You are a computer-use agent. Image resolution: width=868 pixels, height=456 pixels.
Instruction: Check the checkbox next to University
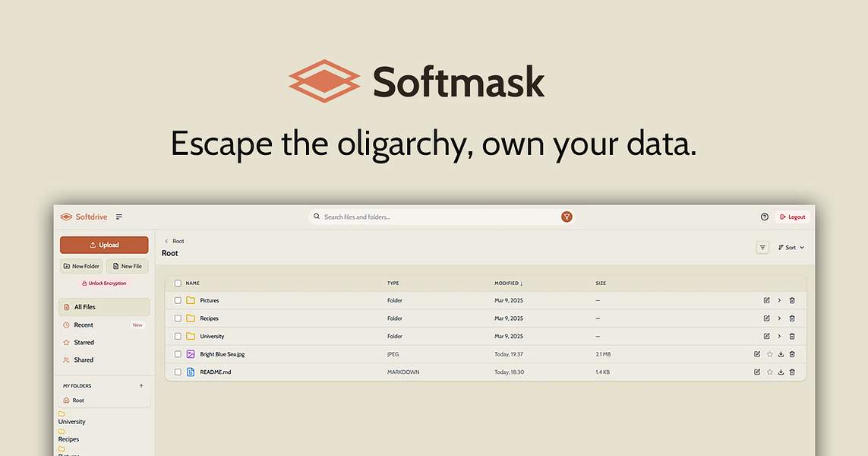tap(178, 336)
